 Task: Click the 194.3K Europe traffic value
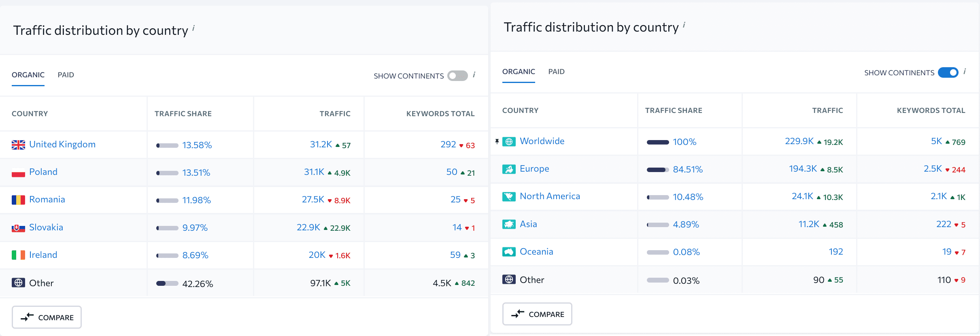coord(803,169)
